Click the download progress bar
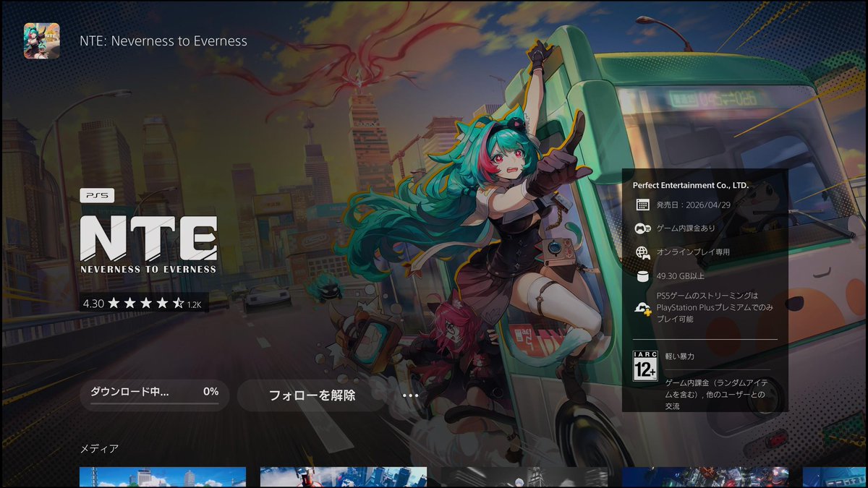Screen dimensions: 868x488 tap(154, 403)
